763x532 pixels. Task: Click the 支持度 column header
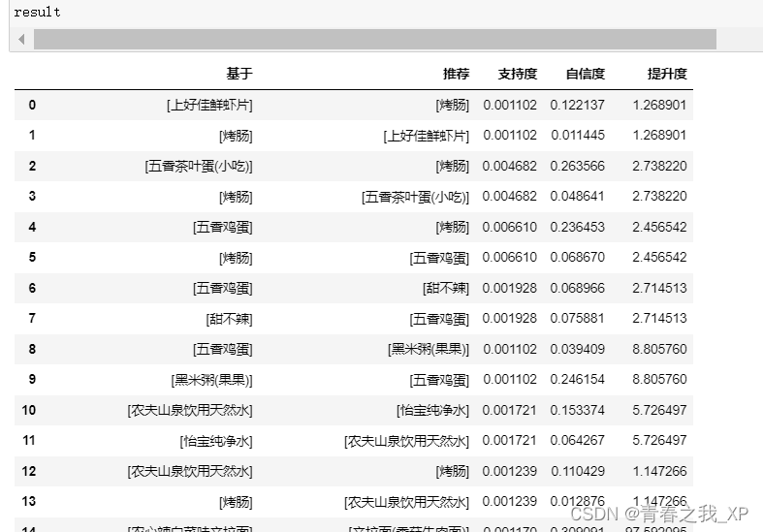518,74
